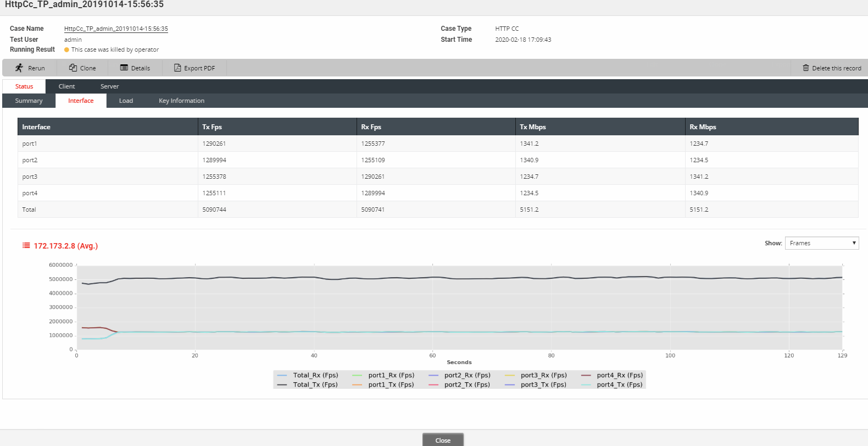Toggle port4_Rx (Fps) legend color line
This screenshot has height=446, width=868.
586,375
